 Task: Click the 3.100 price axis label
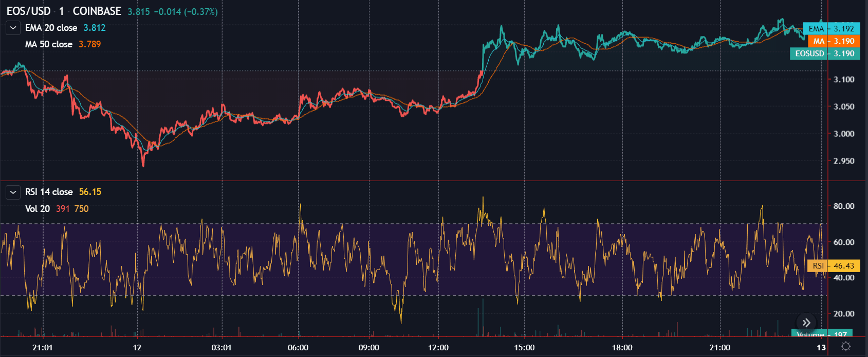[x=844, y=80]
